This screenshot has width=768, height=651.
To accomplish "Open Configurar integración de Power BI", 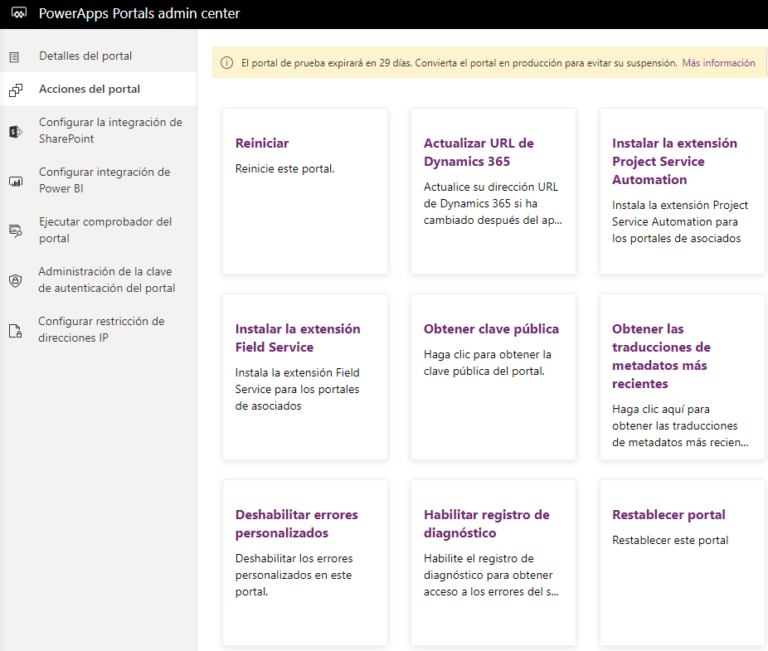I will point(98,180).
